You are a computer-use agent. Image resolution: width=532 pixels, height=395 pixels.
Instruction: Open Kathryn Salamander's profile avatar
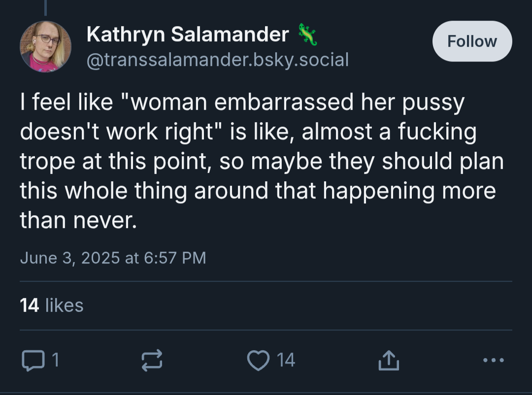point(45,46)
